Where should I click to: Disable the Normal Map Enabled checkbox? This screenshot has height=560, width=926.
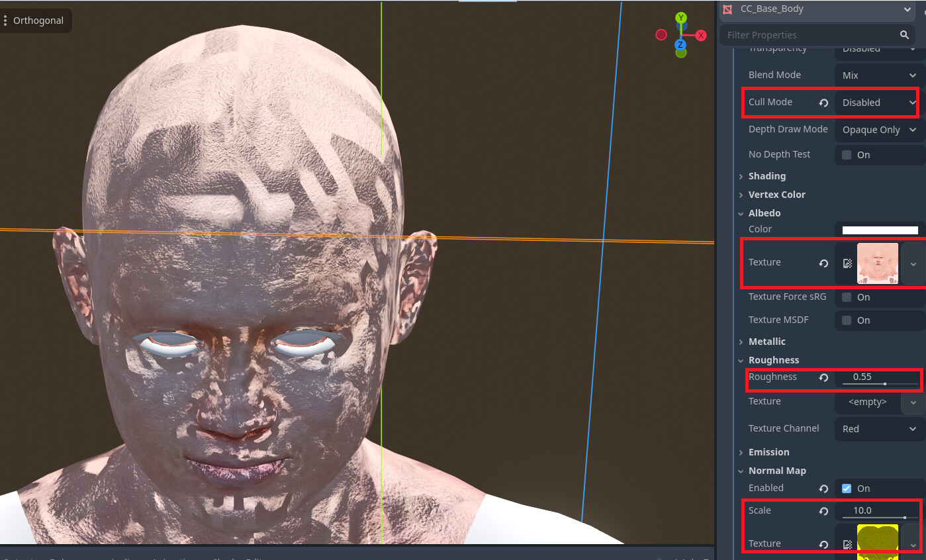point(845,488)
